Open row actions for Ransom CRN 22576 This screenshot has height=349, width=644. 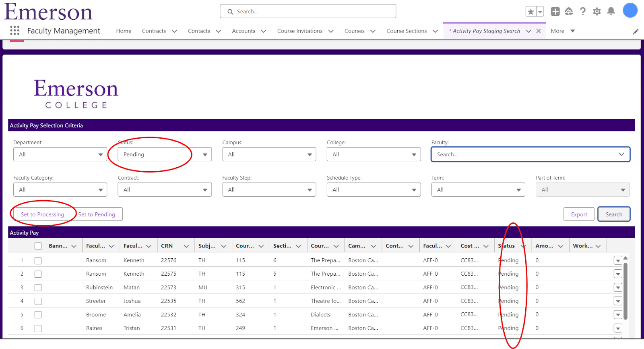pyautogui.click(x=618, y=261)
